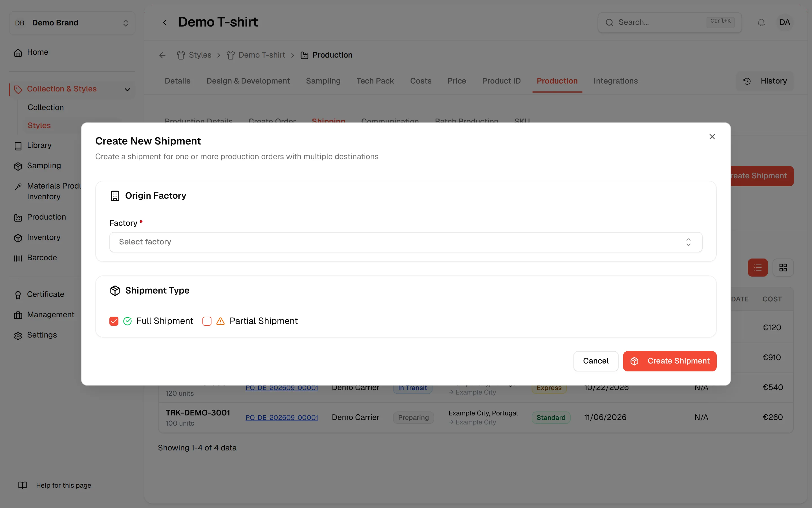The image size is (812, 508).
Task: Open Settings gear in the sidebar
Action: point(18,336)
